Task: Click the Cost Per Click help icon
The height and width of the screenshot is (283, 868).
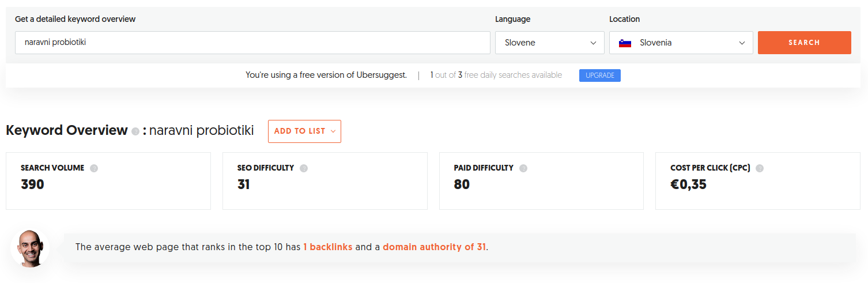Action: click(x=760, y=168)
